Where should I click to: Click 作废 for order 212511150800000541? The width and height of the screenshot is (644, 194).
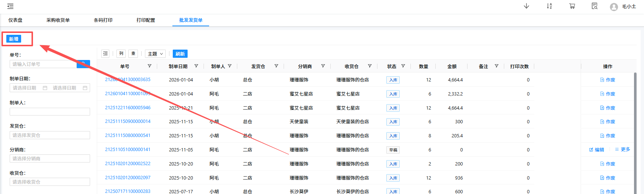(608, 136)
